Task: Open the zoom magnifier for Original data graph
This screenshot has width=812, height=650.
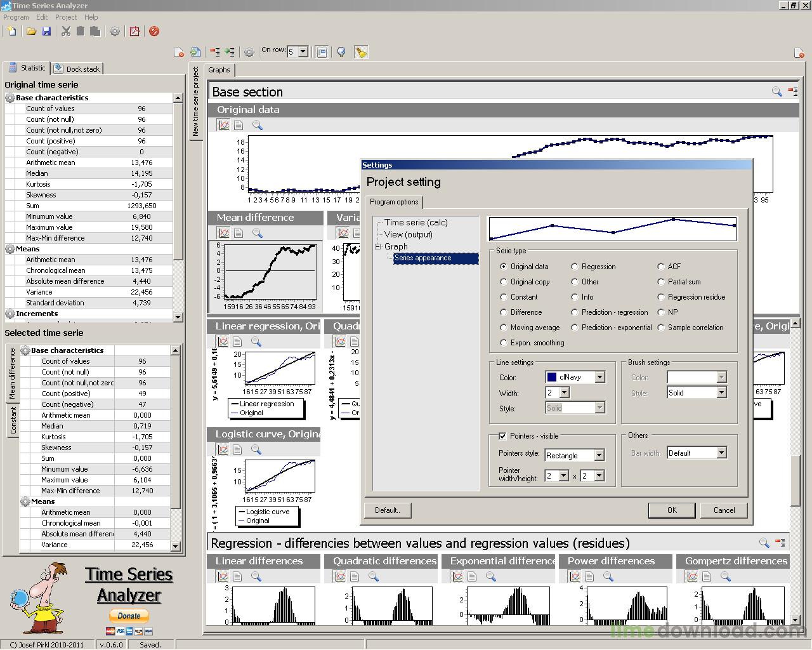Action: pyautogui.click(x=256, y=125)
